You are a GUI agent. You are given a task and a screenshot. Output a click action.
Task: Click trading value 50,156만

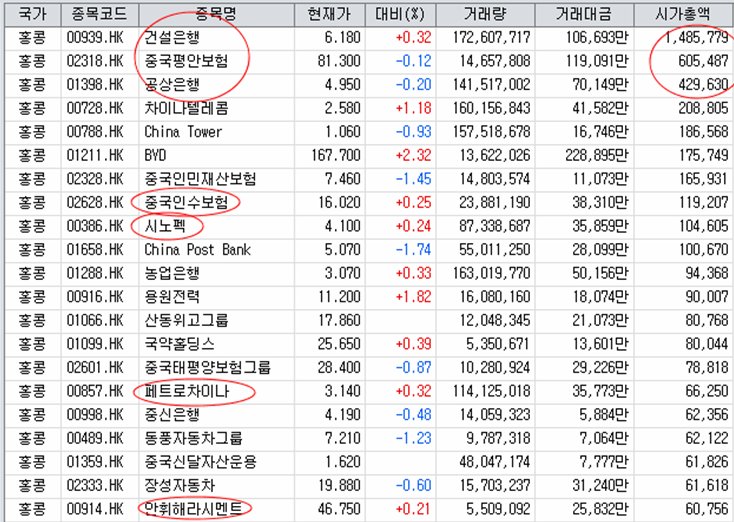coord(600,273)
